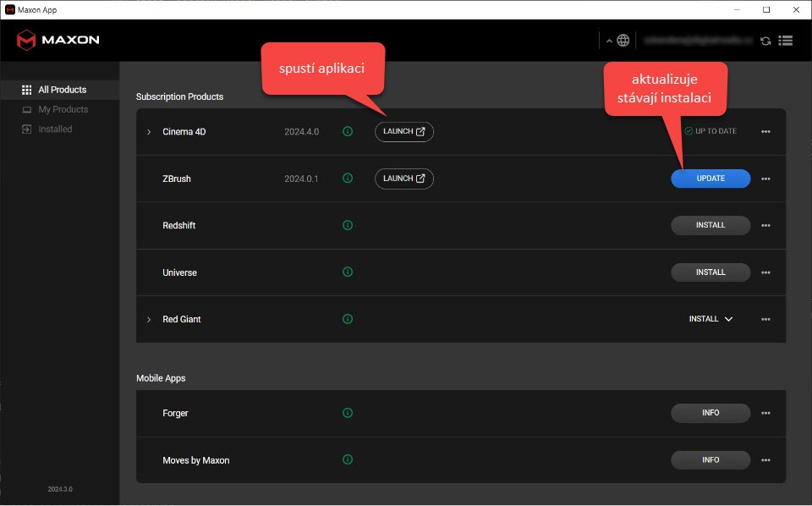Open the three-dot menu for Universe
This screenshot has height=506, width=812.
tap(765, 273)
